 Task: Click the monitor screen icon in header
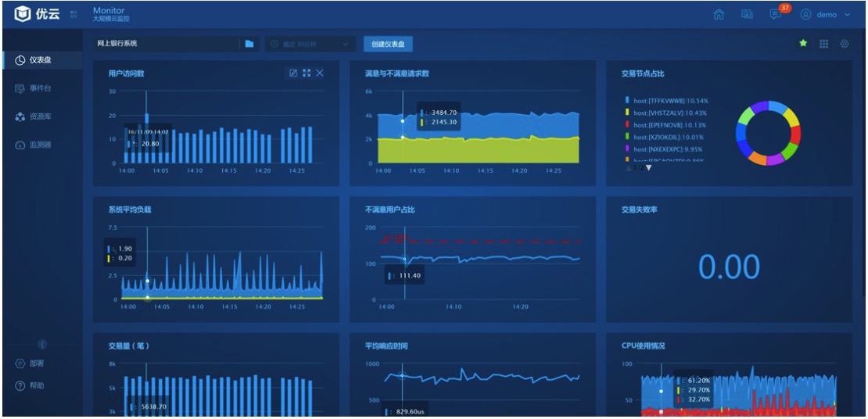coord(747,15)
